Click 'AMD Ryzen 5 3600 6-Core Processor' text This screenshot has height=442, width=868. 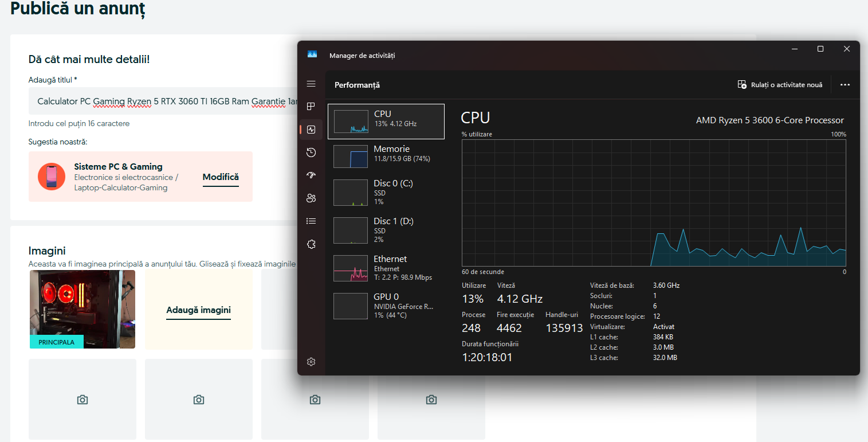click(769, 120)
